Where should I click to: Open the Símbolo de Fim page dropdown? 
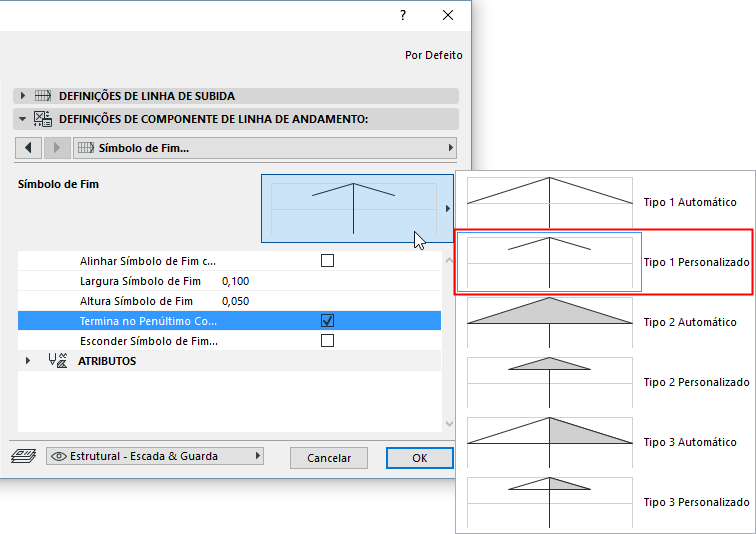tap(265, 148)
